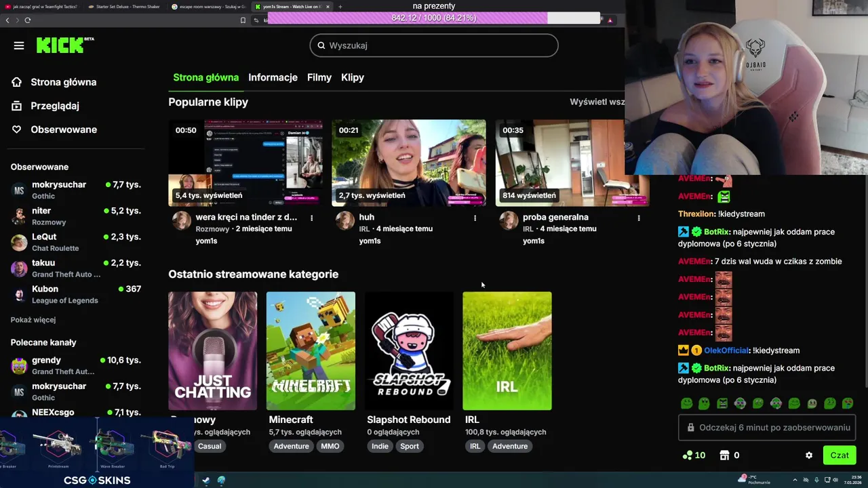Screen dimensions: 868x488
Task: Click the bookmark icon in address bar
Action: tap(243, 20)
